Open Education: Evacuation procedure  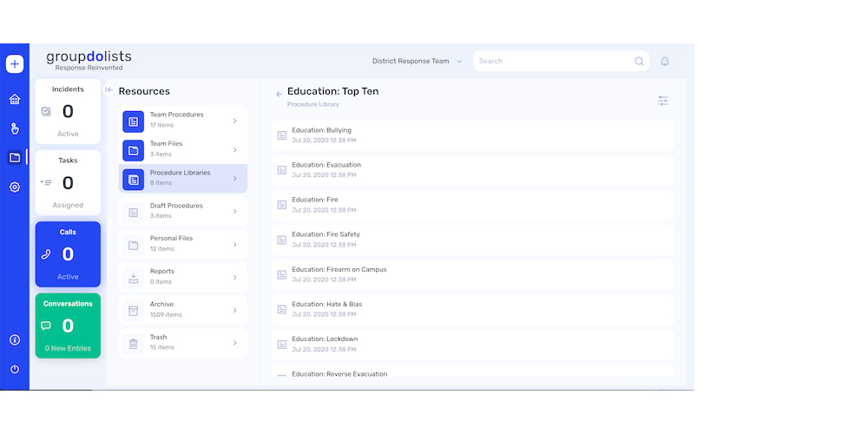[473, 170]
